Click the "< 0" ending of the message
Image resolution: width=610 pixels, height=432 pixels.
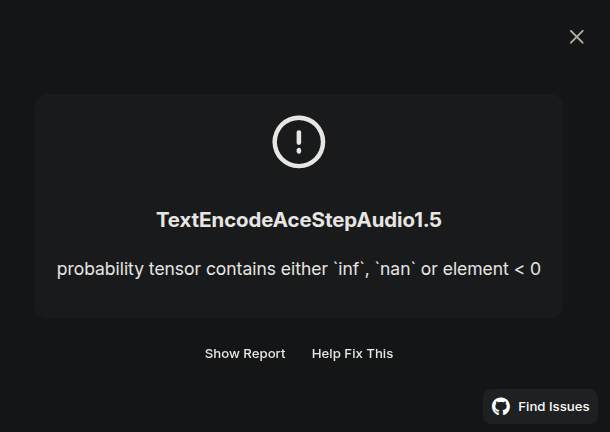coord(528,269)
